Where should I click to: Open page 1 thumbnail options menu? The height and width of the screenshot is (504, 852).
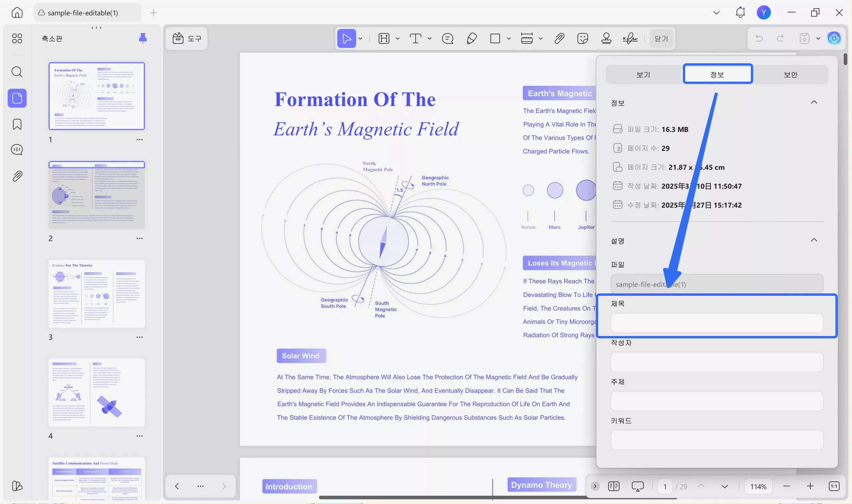(139, 140)
